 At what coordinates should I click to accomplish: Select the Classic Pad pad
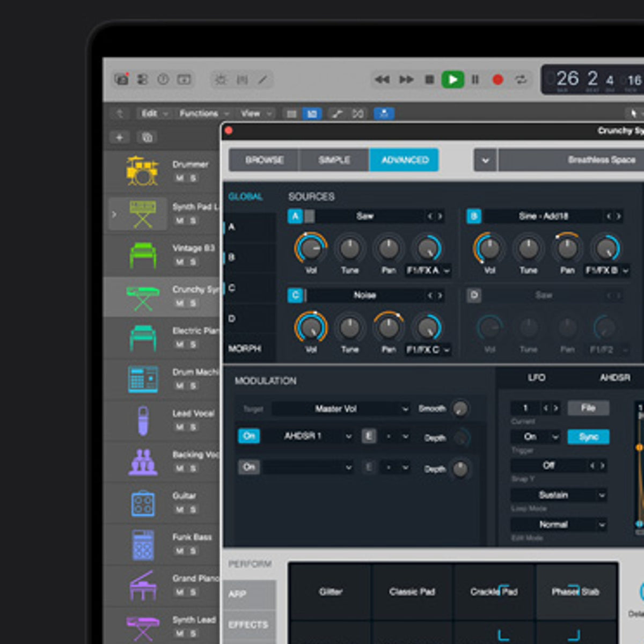tap(412, 591)
